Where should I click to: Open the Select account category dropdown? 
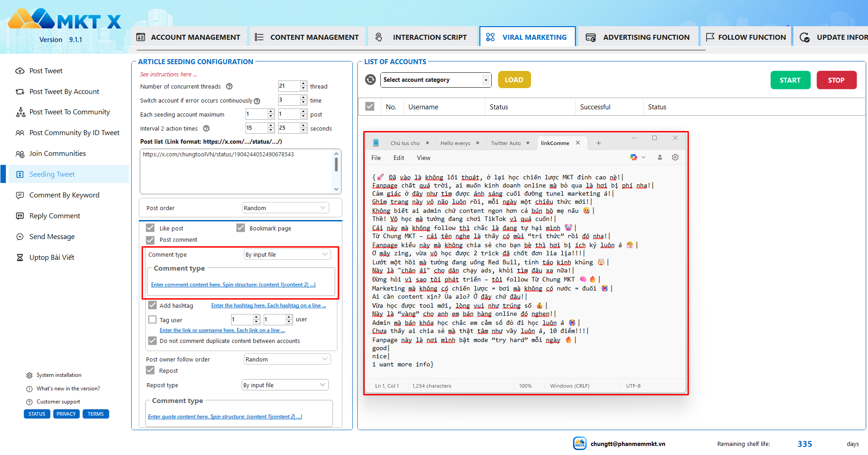point(436,80)
